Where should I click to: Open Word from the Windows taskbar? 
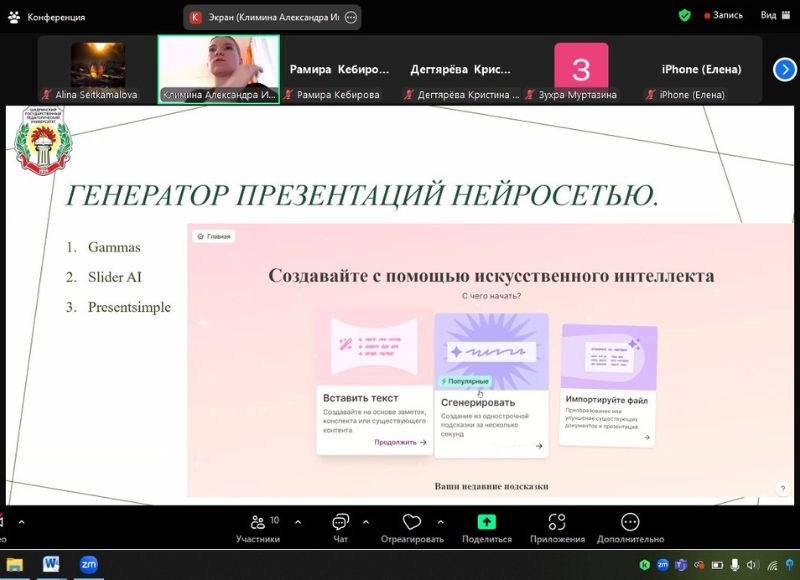tap(51, 565)
